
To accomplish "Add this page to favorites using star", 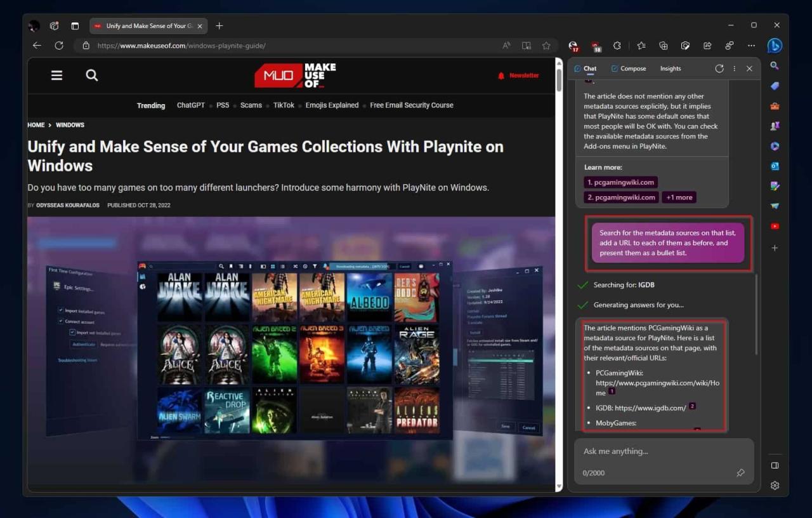I will click(546, 46).
